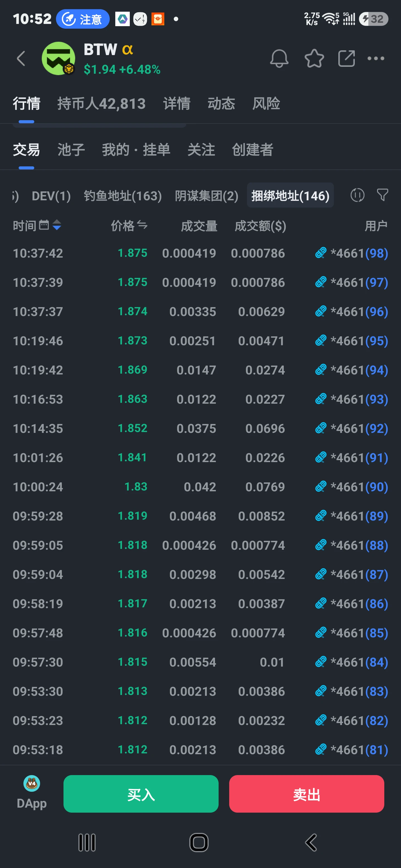Viewport: 401px width, 868px height.
Task: Tap the pause-circle icon beside filter
Action: (357, 195)
